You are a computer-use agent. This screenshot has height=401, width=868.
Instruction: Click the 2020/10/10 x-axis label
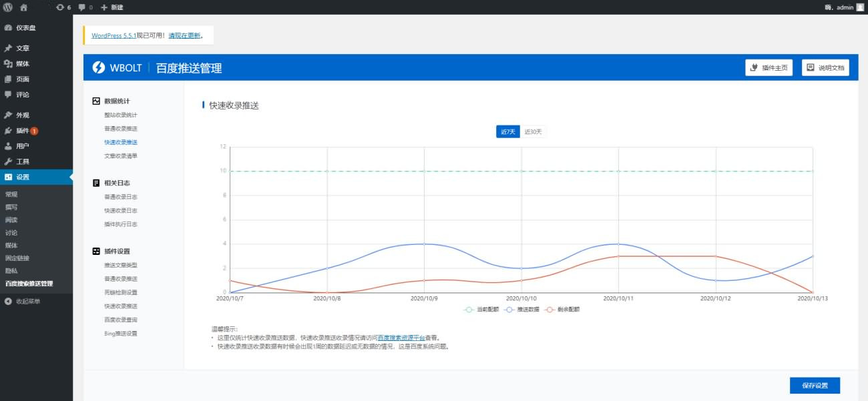tap(521, 299)
